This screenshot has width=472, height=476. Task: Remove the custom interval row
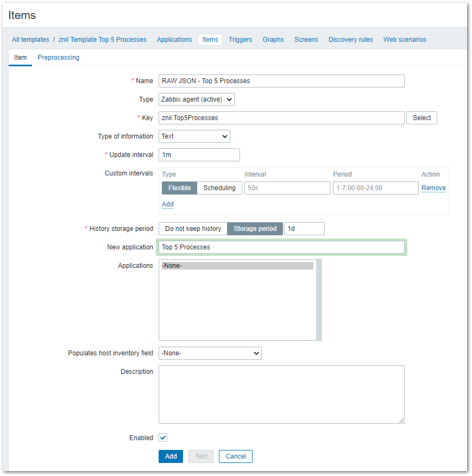[433, 188]
